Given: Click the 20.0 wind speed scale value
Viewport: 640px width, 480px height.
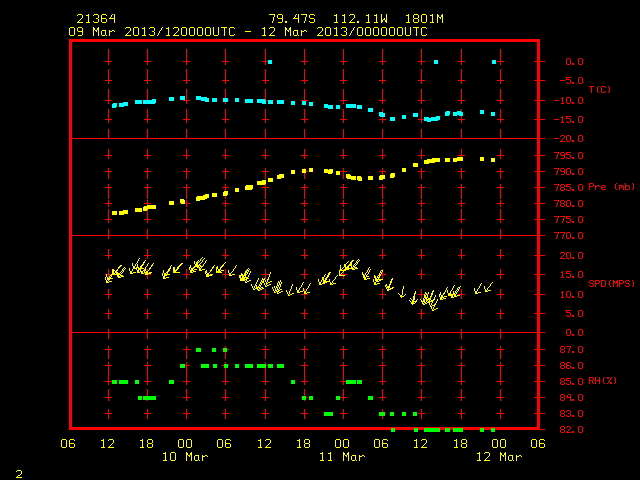Looking at the screenshot, I should pyautogui.click(x=571, y=256).
